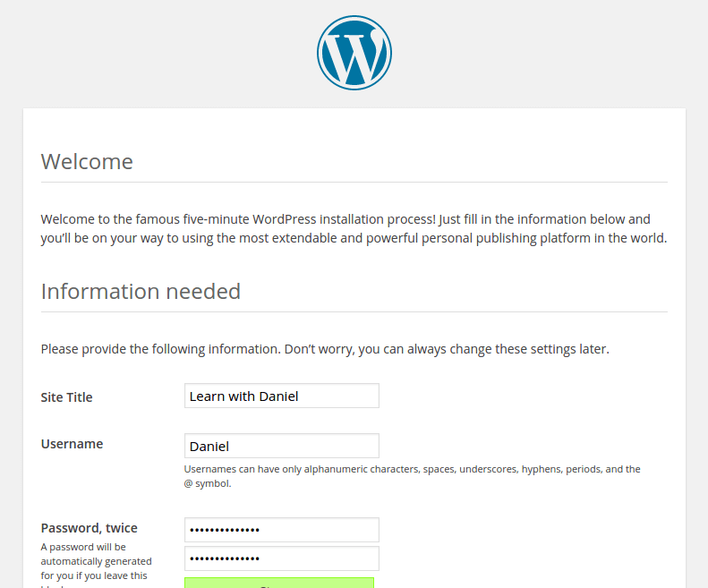Viewport: 708px width, 588px height.
Task: Click the WordPress logo at the top
Action: pos(354,53)
